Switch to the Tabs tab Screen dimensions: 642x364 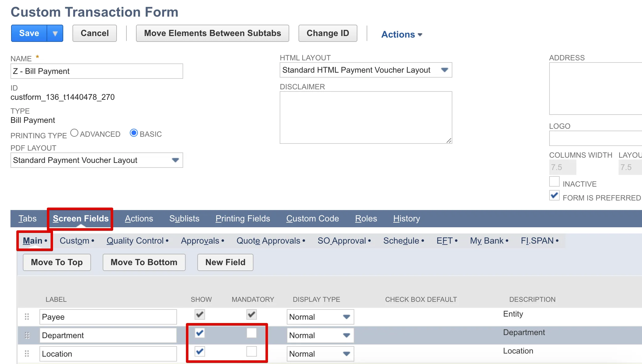(x=27, y=219)
